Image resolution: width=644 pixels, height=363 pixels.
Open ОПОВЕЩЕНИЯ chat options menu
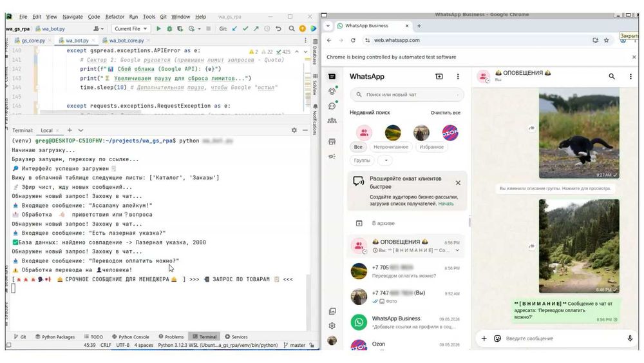tap(630, 77)
